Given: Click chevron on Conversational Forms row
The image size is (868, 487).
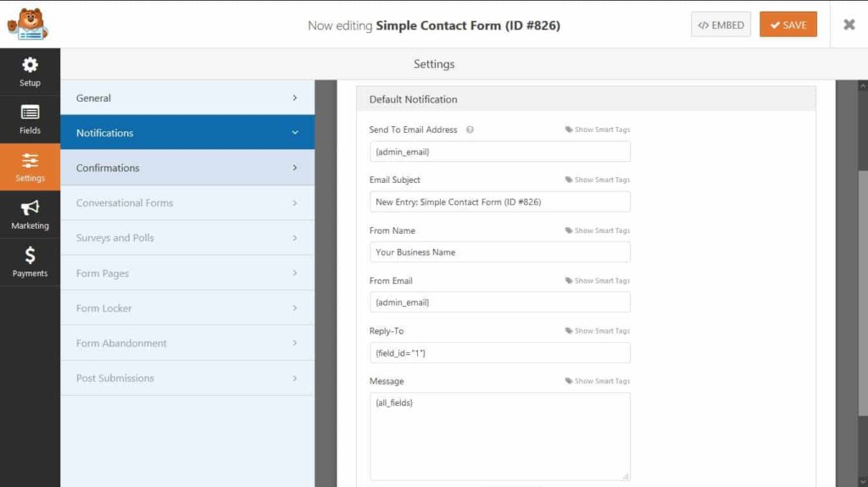Looking at the screenshot, I should (x=294, y=202).
